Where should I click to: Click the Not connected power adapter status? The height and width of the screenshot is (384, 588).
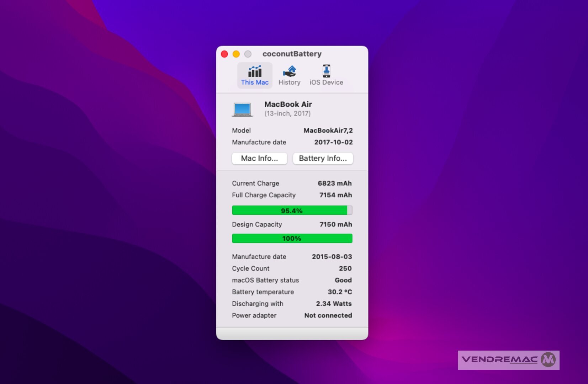328,315
